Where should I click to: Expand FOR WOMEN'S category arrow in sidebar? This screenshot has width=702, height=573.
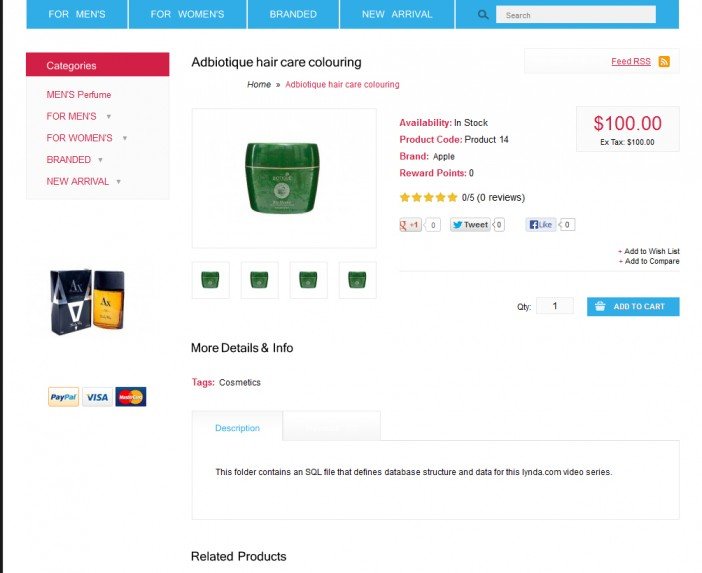[124, 138]
